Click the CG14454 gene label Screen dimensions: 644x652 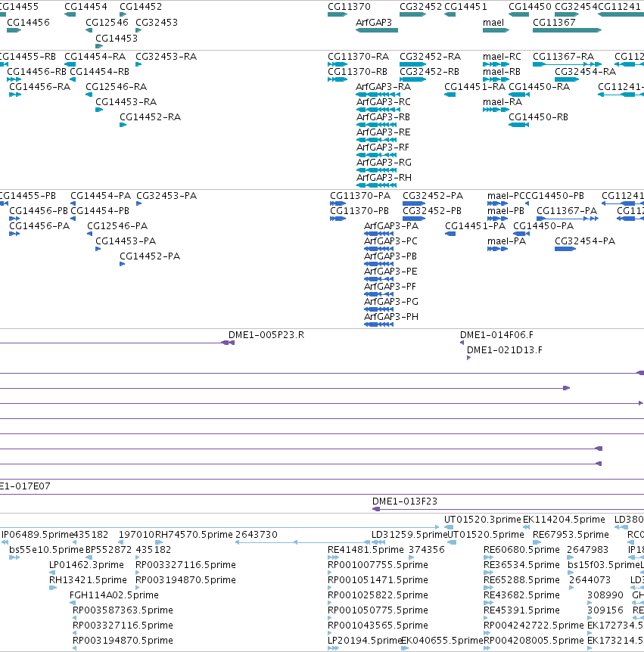[86, 7]
